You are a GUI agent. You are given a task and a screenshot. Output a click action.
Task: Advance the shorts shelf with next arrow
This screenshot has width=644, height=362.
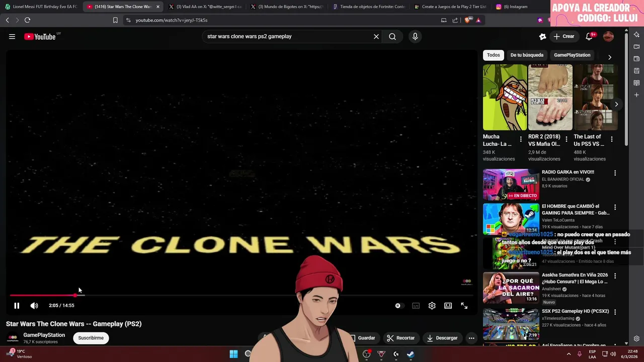point(616,104)
